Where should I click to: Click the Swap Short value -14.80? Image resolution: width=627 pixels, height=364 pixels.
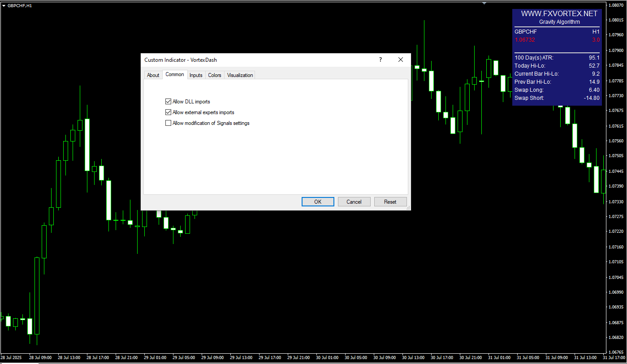click(592, 98)
